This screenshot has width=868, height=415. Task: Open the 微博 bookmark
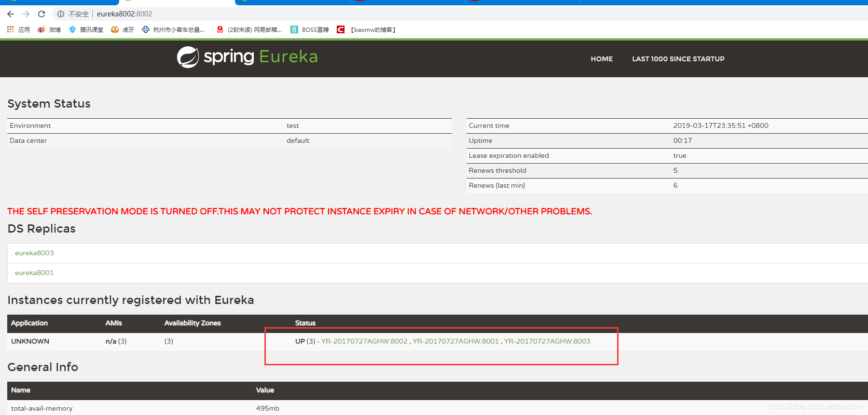click(49, 29)
